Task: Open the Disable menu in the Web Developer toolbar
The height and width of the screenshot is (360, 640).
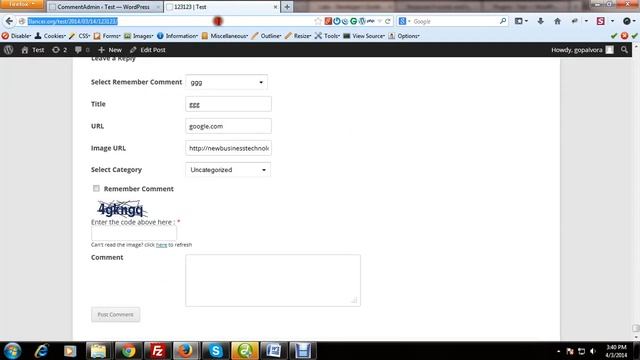Action: [16, 36]
